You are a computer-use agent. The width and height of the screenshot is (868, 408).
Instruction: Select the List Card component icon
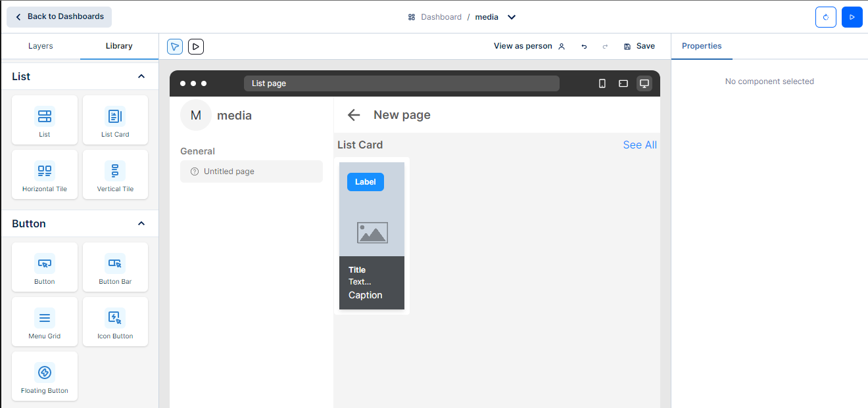[115, 117]
